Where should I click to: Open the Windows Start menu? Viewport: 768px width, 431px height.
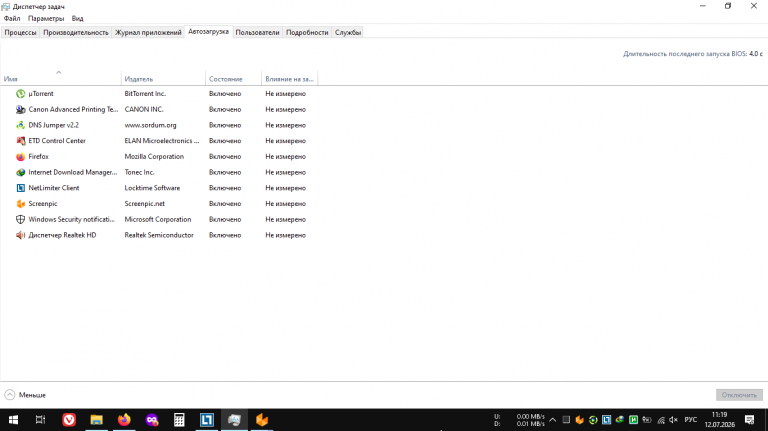[x=13, y=420]
